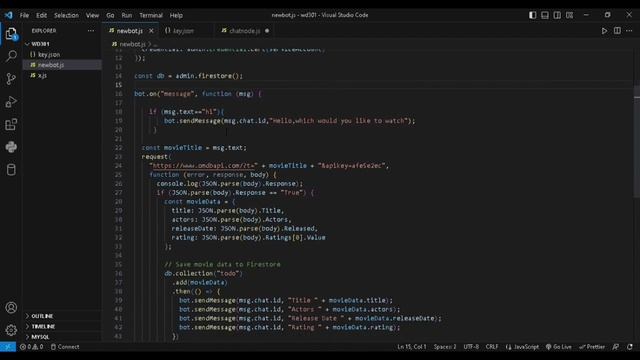Click the remote window status bar icon
The width and height of the screenshot is (640, 360).
point(8,347)
